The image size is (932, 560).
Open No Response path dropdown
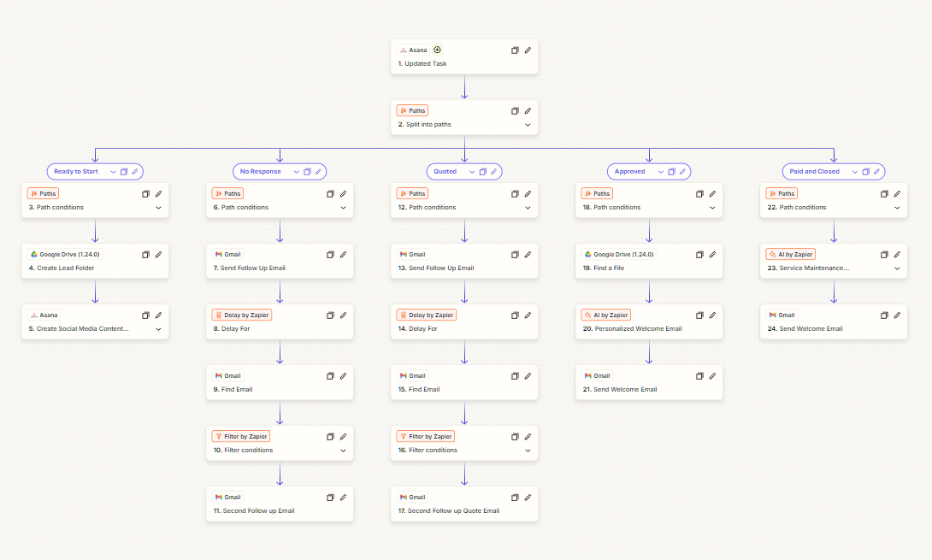pyautogui.click(x=296, y=172)
